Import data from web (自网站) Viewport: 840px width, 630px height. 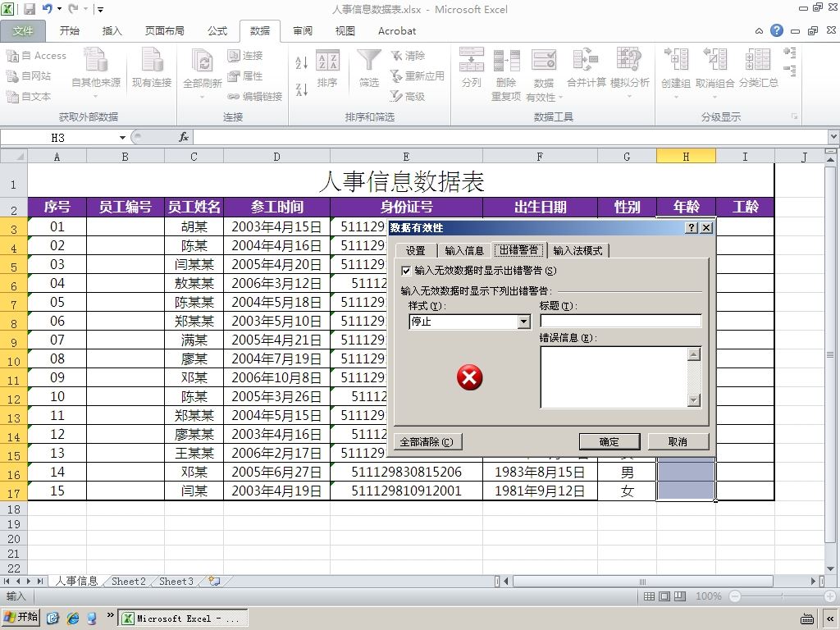[x=29, y=75]
